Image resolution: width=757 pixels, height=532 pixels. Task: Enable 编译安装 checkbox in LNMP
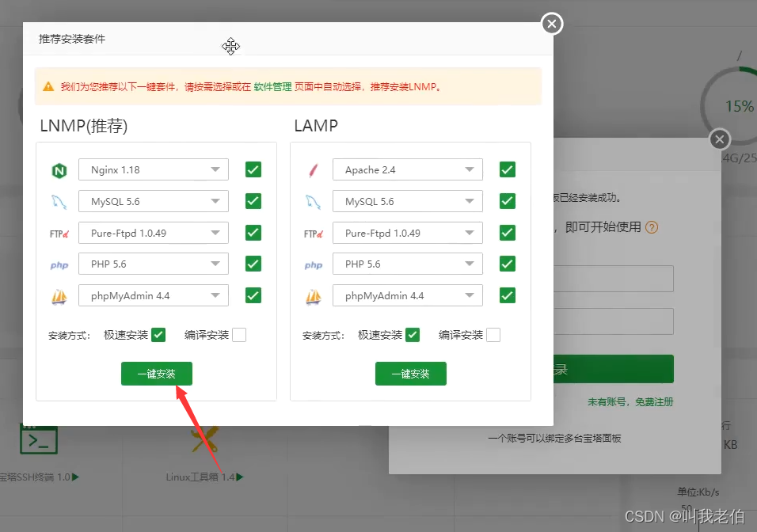pyautogui.click(x=239, y=335)
